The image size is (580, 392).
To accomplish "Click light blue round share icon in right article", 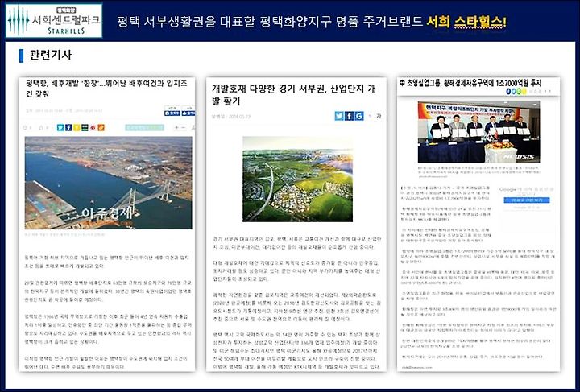I will (x=514, y=91).
